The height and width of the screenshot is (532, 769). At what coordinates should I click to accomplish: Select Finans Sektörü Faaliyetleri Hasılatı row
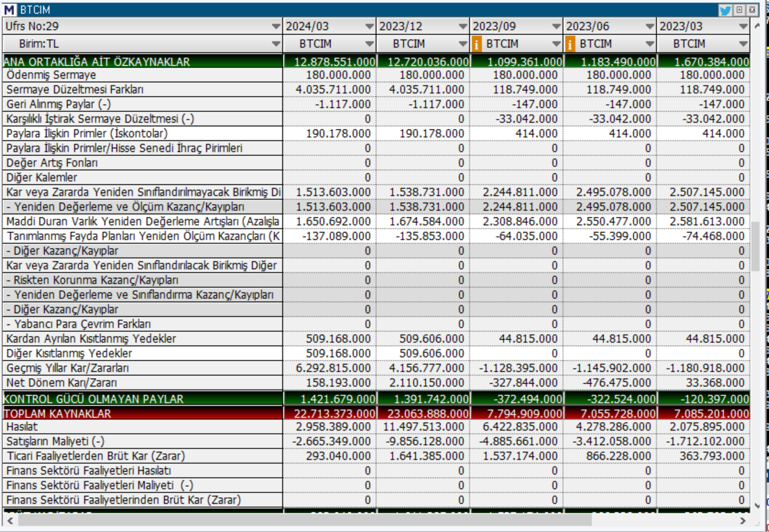coord(143,470)
